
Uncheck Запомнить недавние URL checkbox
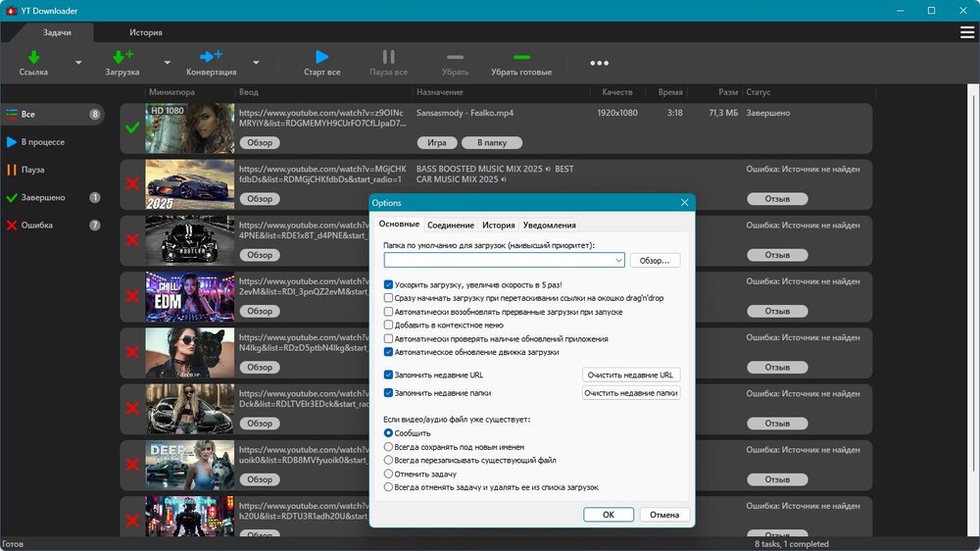point(389,375)
